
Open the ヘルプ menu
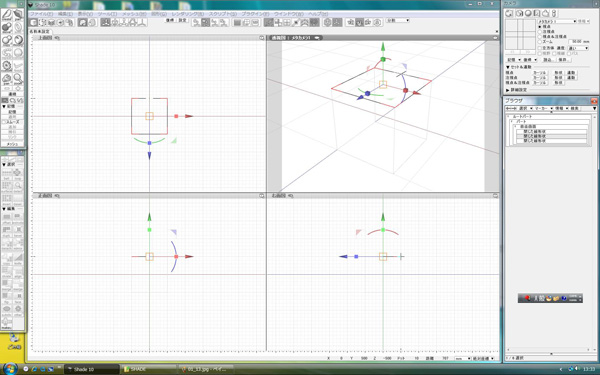(x=318, y=14)
